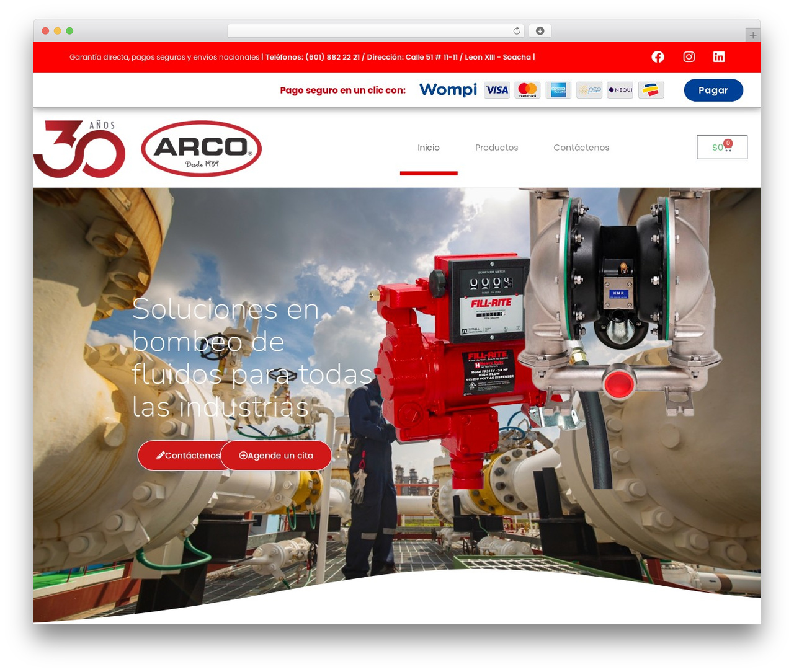The image size is (794, 672).
Task: Click the American Express card icon
Action: 558,90
